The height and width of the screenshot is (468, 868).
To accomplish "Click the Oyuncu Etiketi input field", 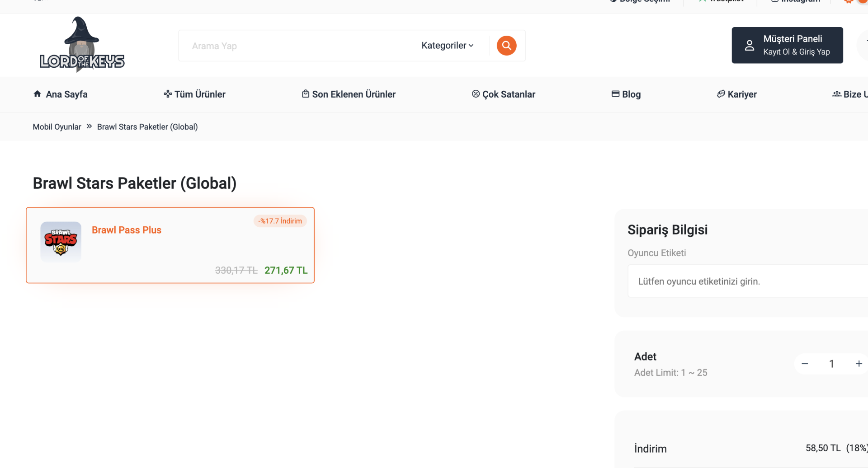I will (x=746, y=281).
